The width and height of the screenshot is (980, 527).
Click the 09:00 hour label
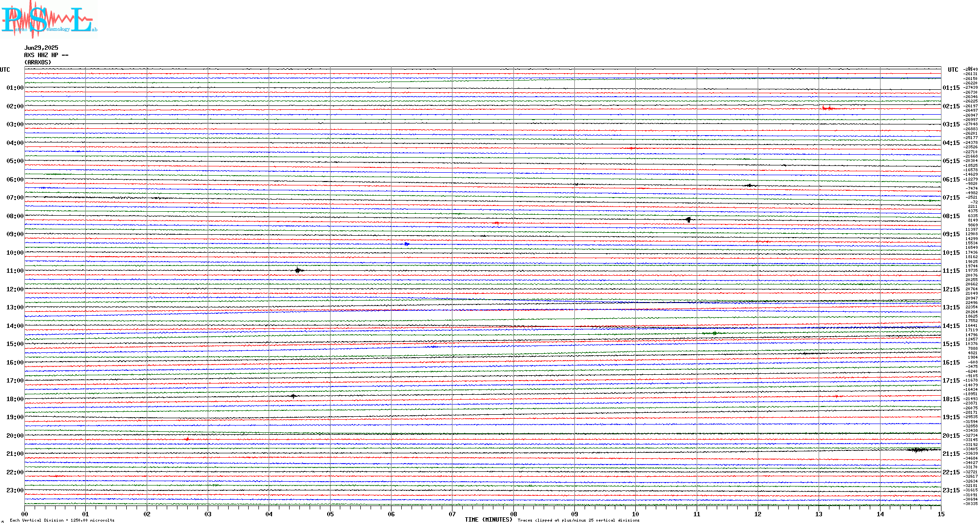click(15, 234)
